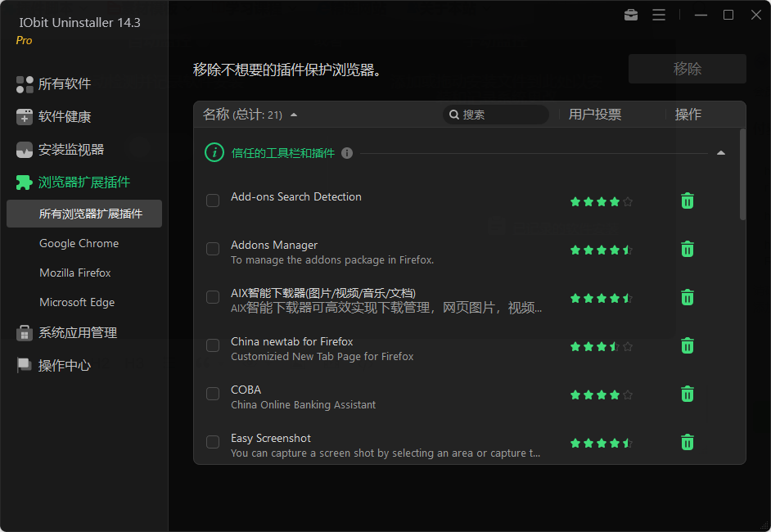Collapse 浏览器扩展插件 sidebar section
This screenshot has height=532, width=771.
click(83, 182)
